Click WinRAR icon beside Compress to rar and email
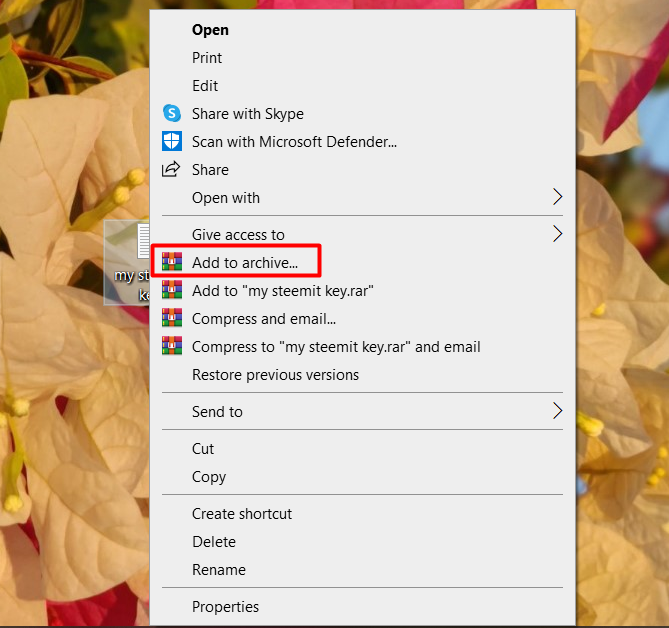The image size is (669, 628). (x=172, y=346)
